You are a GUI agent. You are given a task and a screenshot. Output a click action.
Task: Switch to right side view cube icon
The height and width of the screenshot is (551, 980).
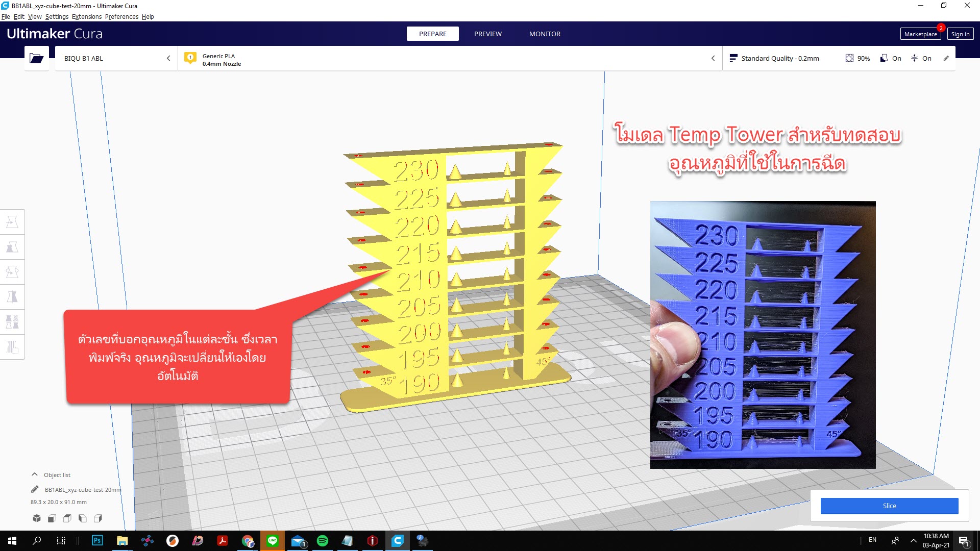(x=98, y=518)
